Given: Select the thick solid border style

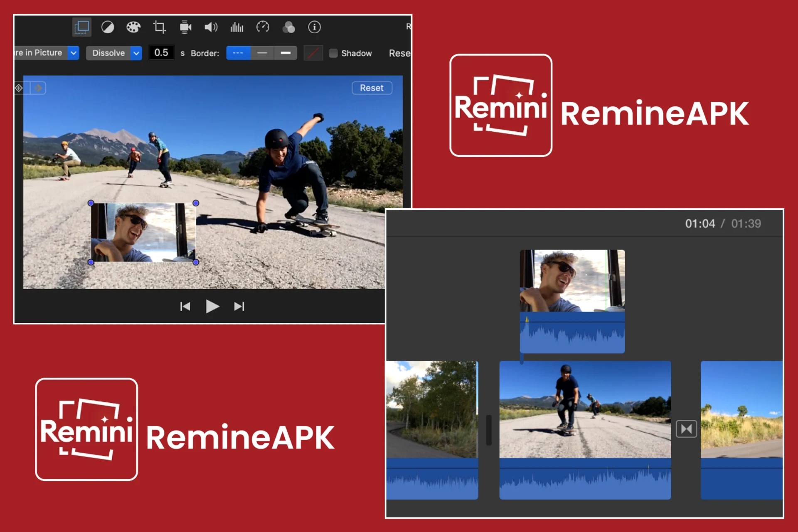Looking at the screenshot, I should (285, 53).
